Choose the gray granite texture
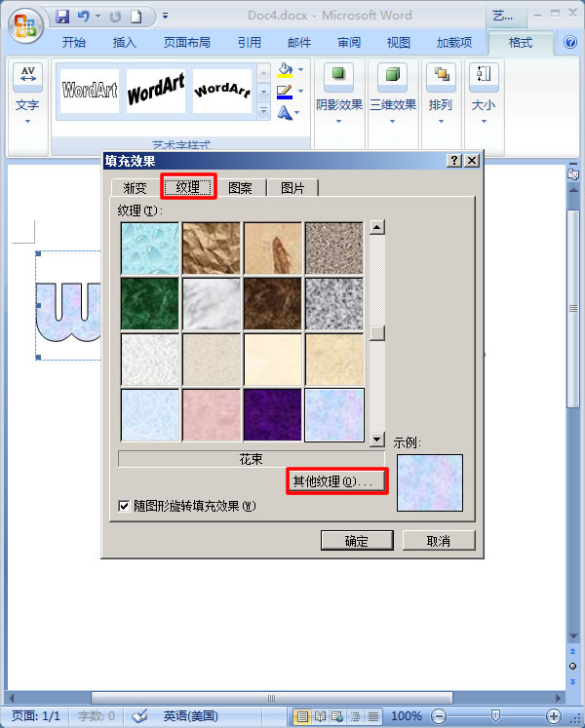585x728 pixels. coord(334,304)
